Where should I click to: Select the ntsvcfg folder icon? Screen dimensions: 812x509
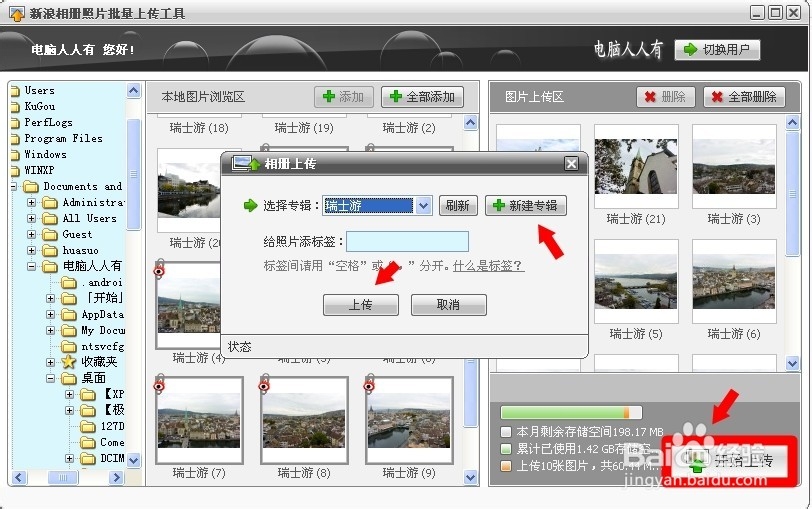69,346
